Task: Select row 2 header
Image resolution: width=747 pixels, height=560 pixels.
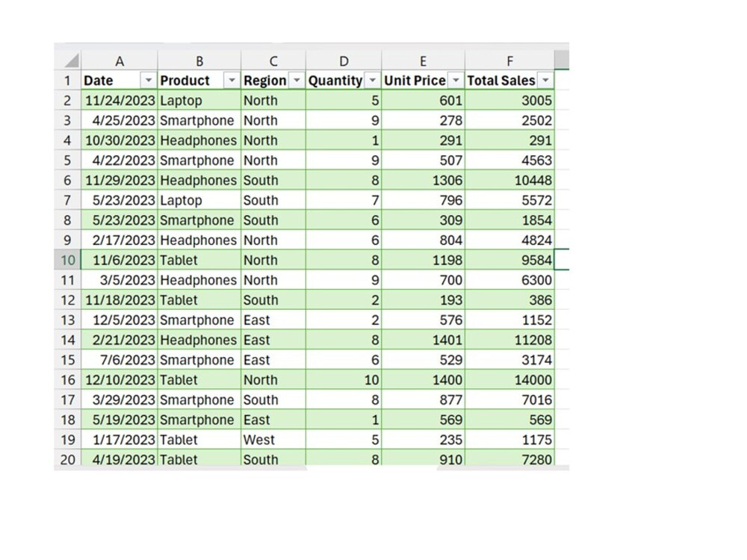Action: pos(68,101)
